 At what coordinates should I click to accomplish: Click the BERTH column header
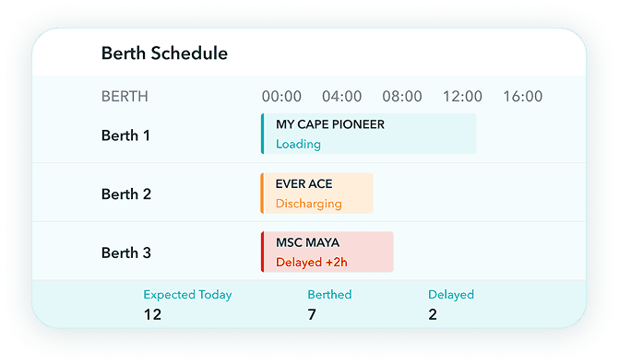[x=125, y=96]
